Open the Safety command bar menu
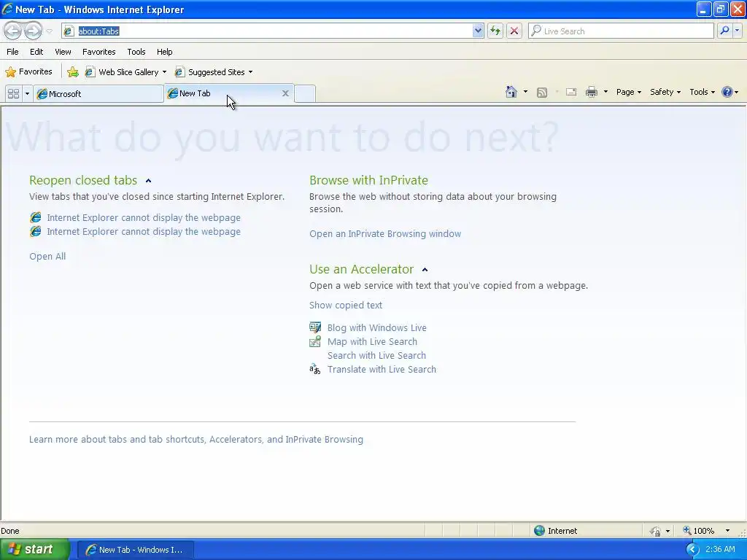 click(665, 92)
